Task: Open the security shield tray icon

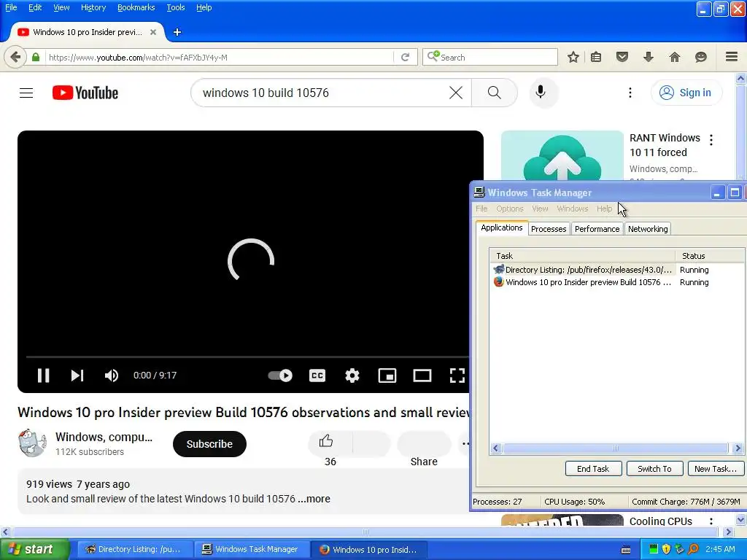Action: (666, 550)
